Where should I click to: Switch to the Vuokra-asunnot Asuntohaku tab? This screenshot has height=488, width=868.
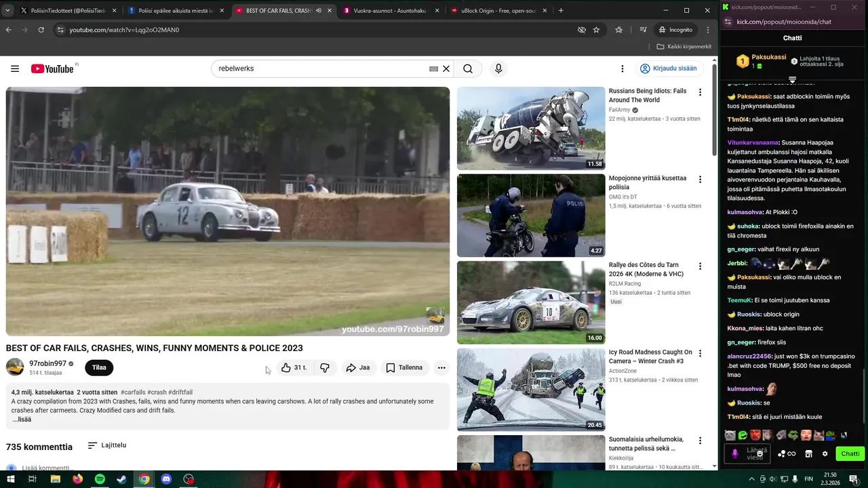391,11
